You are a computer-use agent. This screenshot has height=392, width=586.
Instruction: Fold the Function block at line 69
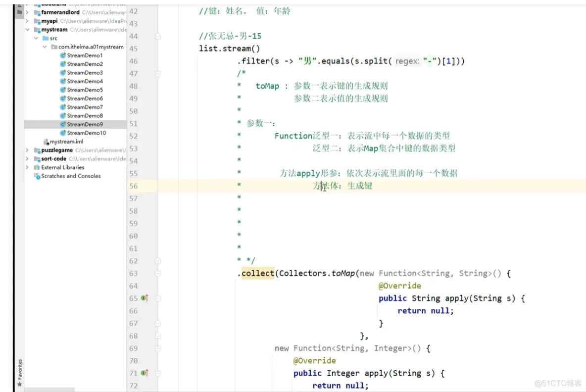click(x=158, y=348)
